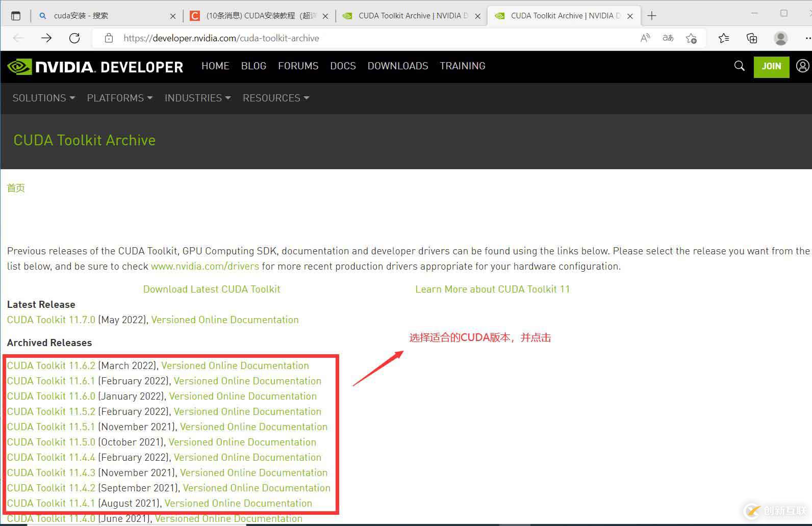Click Download Latest CUDA Toolkit
The width and height of the screenshot is (812, 526).
coord(212,289)
